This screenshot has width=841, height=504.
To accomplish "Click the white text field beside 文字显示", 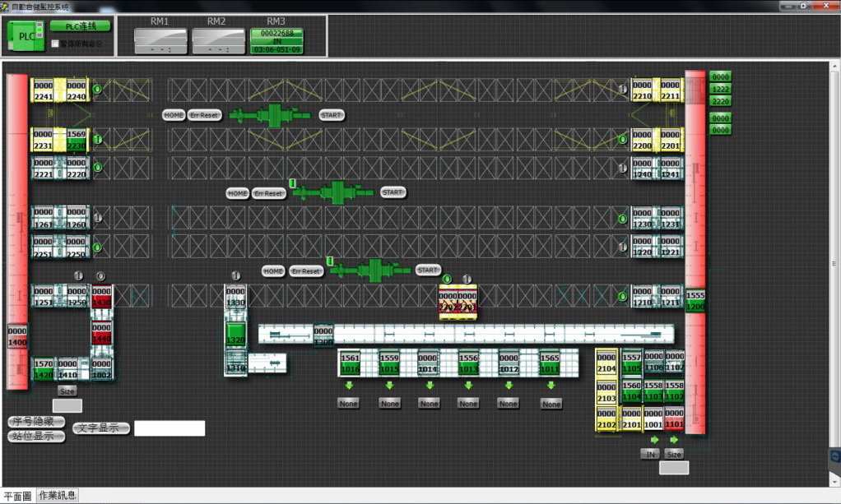I will coord(170,428).
